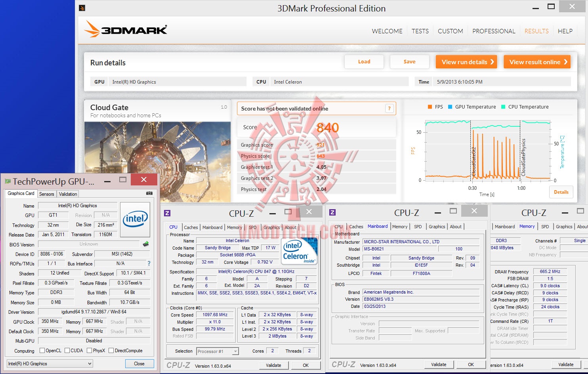Click the TechPowerUp GPU-Z title bar icon
This screenshot has width=588, height=374.
tap(8, 181)
